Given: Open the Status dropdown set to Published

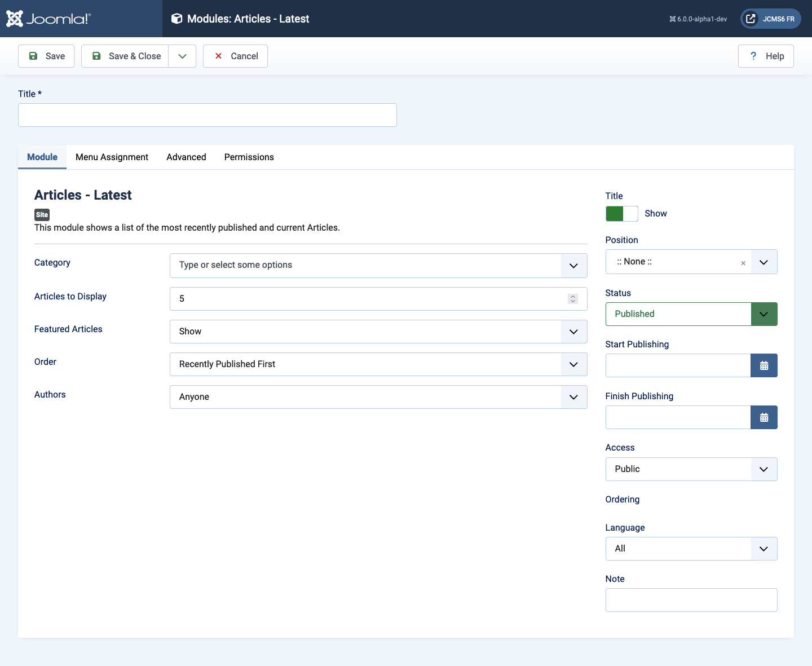Looking at the screenshot, I should point(691,314).
